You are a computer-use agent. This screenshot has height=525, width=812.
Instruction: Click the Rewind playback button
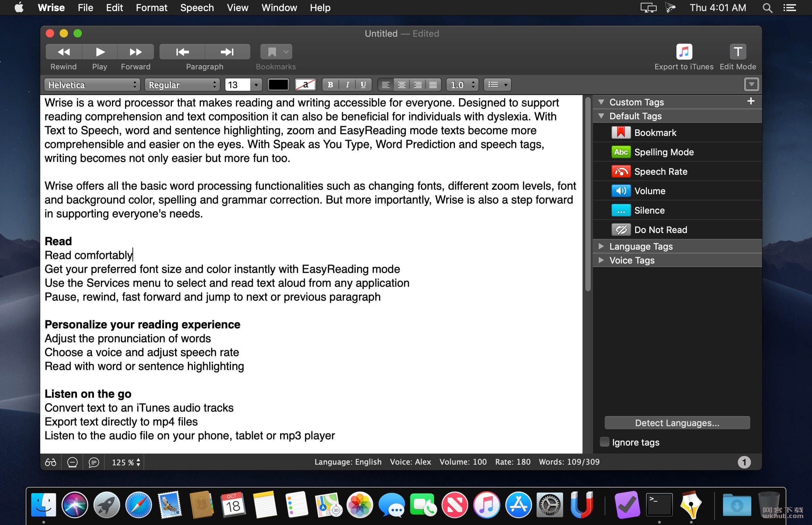click(64, 52)
